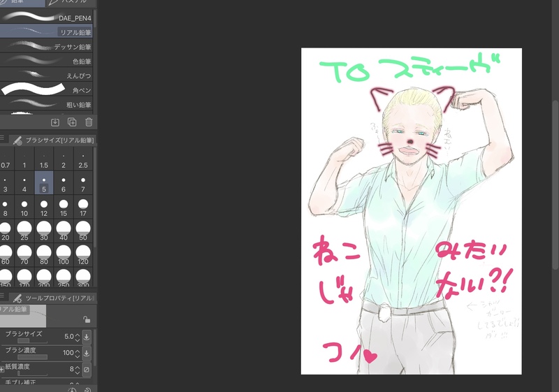
Task: Set brush size preset to 12
Action: pyautogui.click(x=44, y=207)
